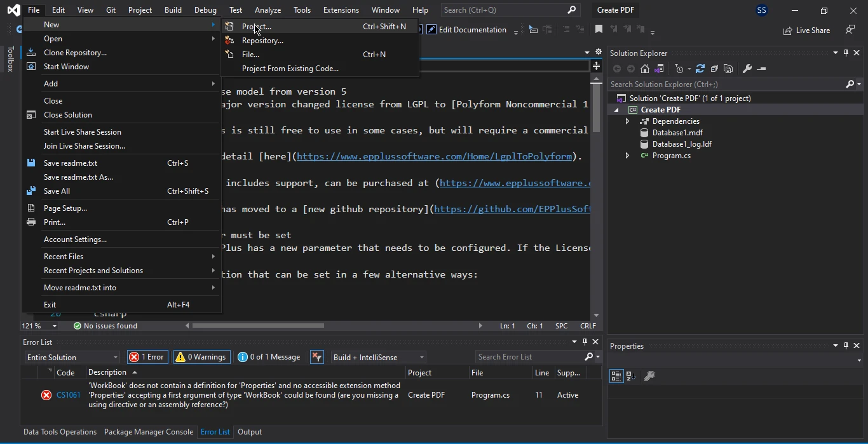Pin the Solution Explorer panel
868x444 pixels.
(846, 53)
